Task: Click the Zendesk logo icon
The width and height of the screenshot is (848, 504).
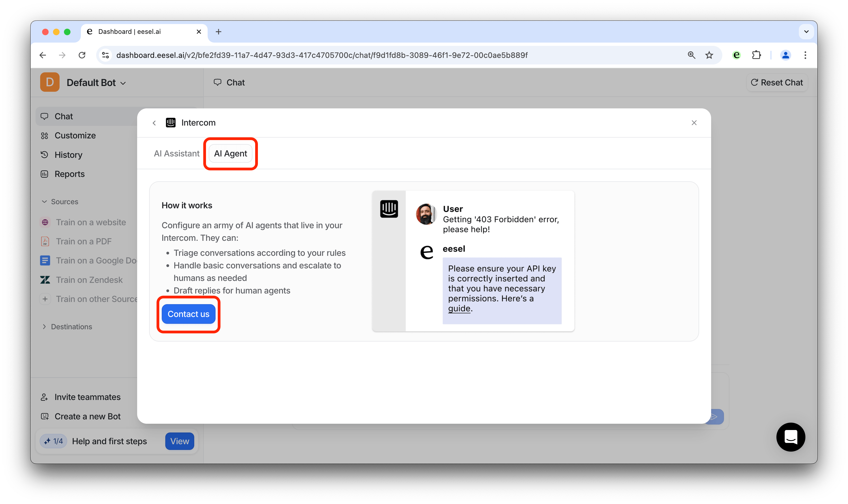Action: click(x=45, y=280)
